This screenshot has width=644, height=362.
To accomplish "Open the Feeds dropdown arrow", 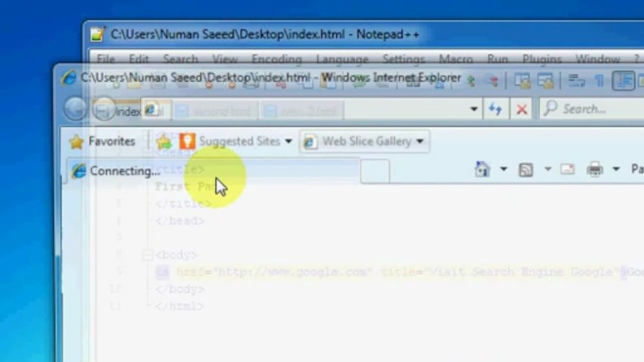I will 548,169.
